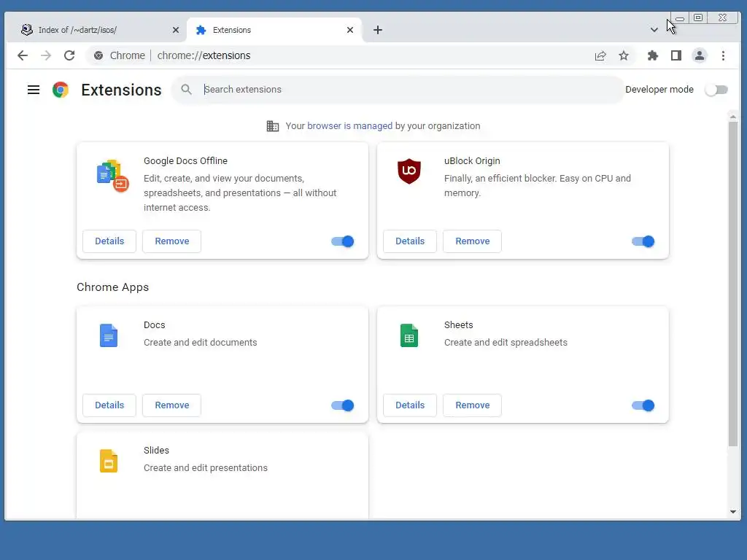Click the Docs app icon
Image resolution: width=747 pixels, height=560 pixels.
[109, 335]
